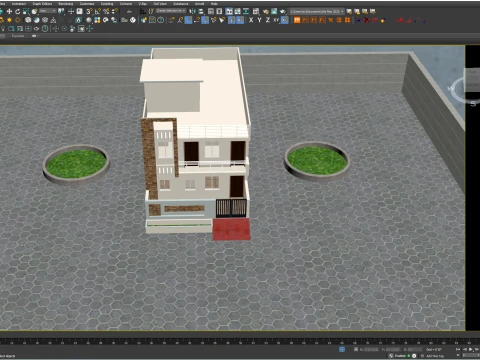
Task: Restrict movement to the Z axis
Action: click(x=268, y=20)
